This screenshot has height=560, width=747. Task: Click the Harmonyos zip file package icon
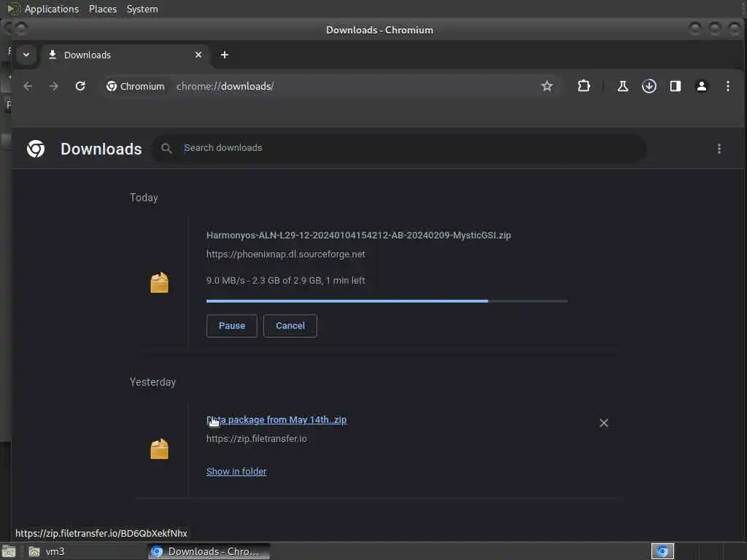pos(160,282)
